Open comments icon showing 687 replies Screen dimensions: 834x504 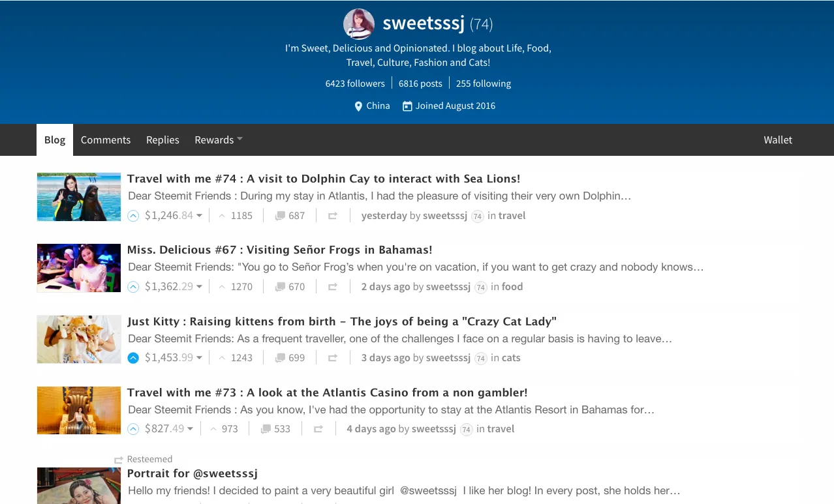click(280, 216)
